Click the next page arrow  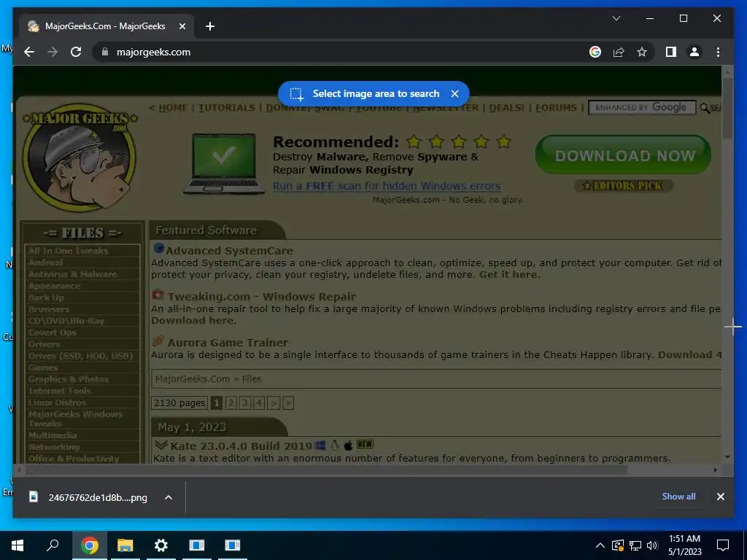click(x=274, y=402)
